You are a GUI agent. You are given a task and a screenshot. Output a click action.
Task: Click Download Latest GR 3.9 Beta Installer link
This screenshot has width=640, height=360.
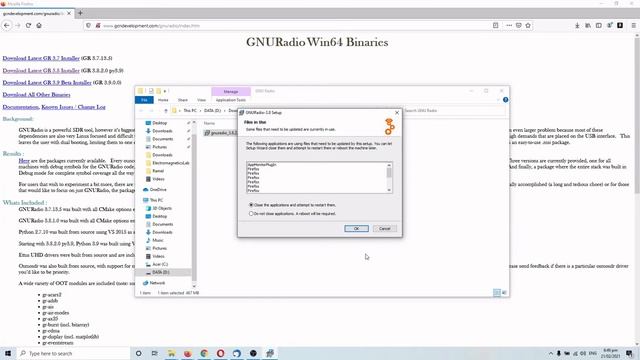pos(47,82)
